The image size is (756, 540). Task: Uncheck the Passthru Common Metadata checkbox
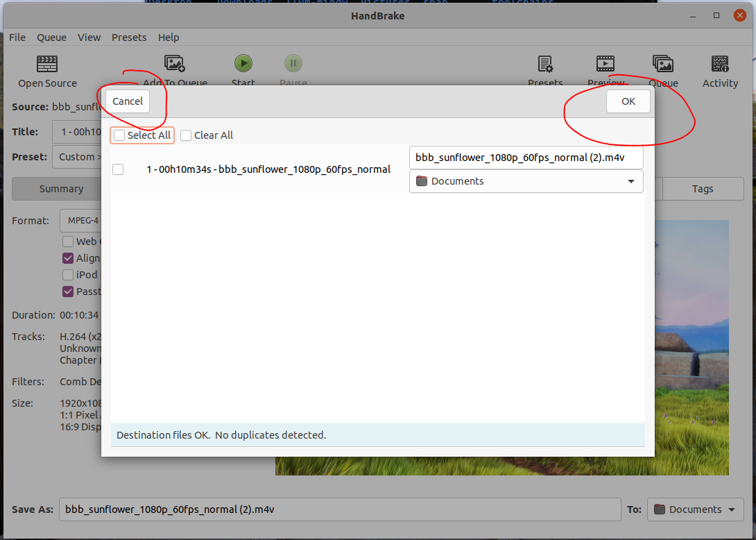tap(68, 292)
